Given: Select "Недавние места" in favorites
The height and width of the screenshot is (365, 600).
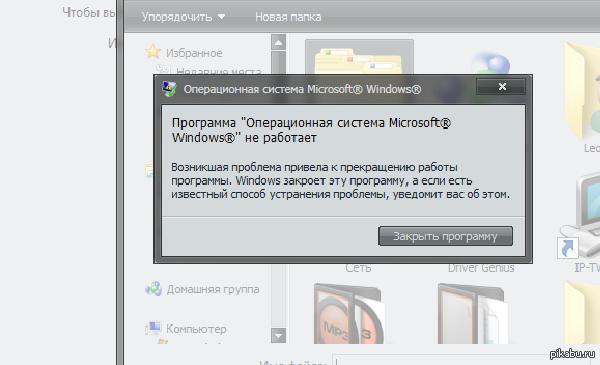Looking at the screenshot, I should (218, 71).
